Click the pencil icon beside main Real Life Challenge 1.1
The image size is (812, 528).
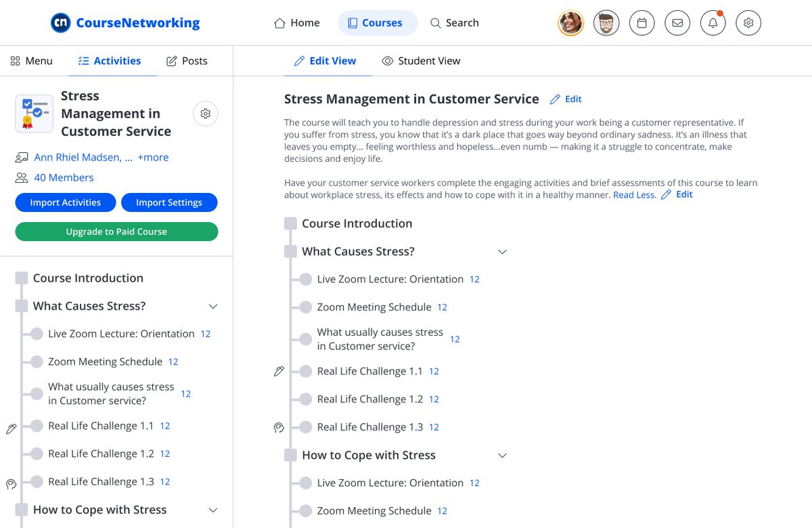279,371
